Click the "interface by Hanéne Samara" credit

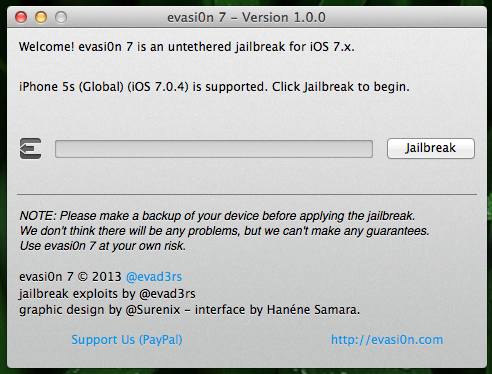pos(277,310)
